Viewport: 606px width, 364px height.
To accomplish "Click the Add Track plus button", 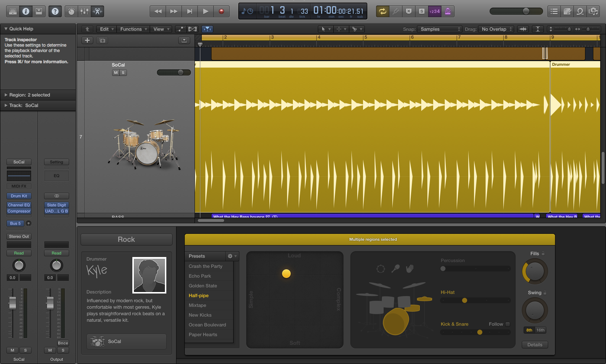I will 87,40.
